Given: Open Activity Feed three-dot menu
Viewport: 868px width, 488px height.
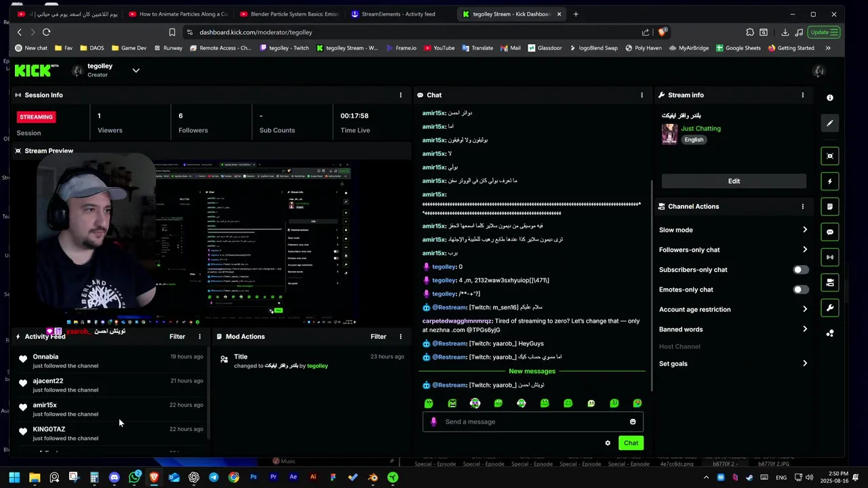Looking at the screenshot, I should (199, 336).
